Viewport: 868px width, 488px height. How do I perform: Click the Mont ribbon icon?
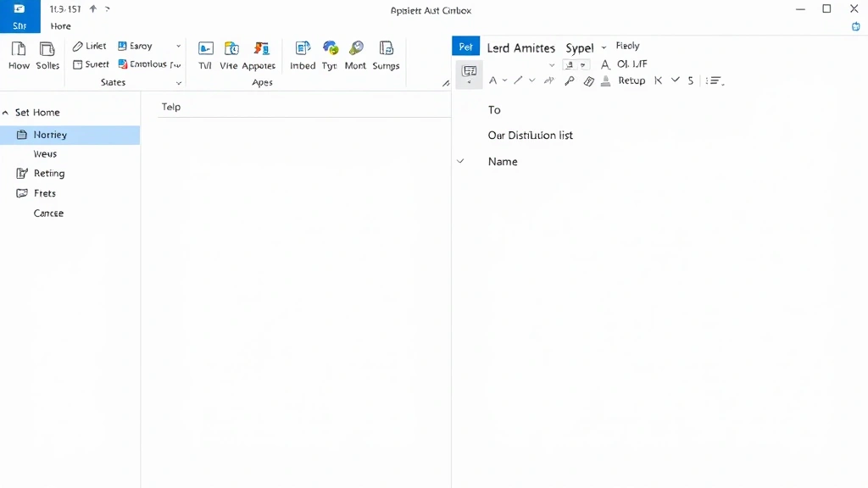(356, 49)
